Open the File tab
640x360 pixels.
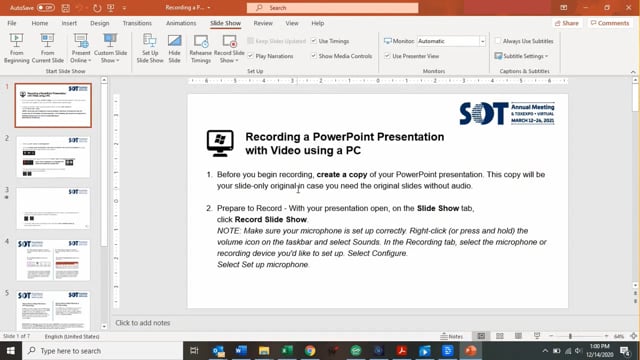click(x=12, y=23)
